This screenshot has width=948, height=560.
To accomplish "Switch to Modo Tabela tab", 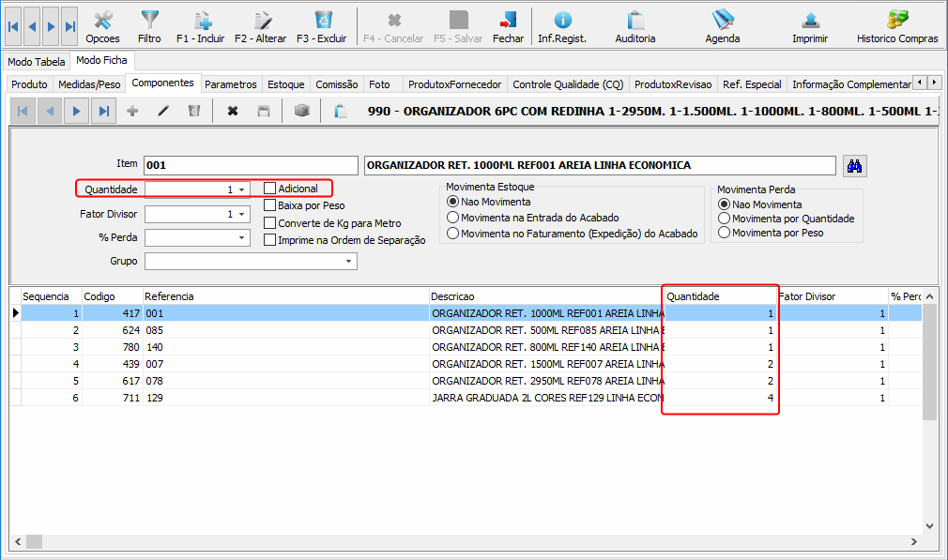I will click(x=37, y=62).
